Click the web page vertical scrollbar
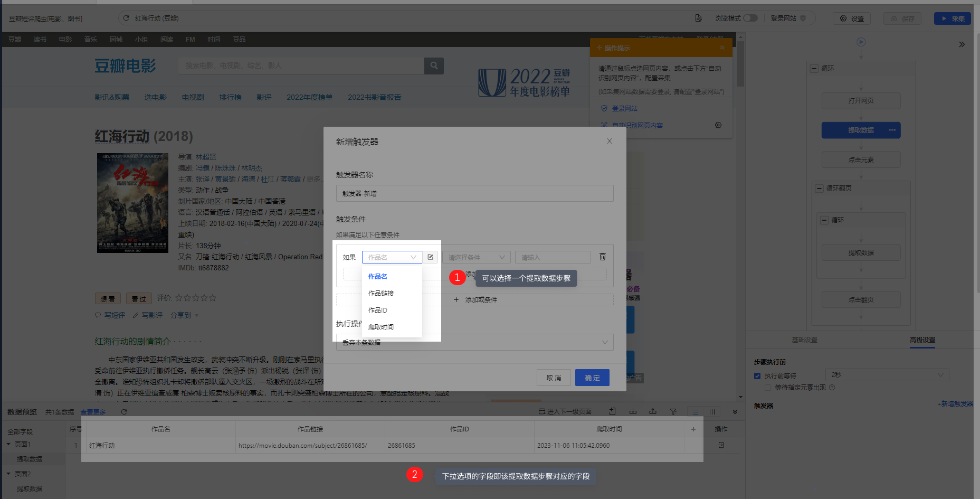Image resolution: width=980 pixels, height=499 pixels. click(x=740, y=64)
